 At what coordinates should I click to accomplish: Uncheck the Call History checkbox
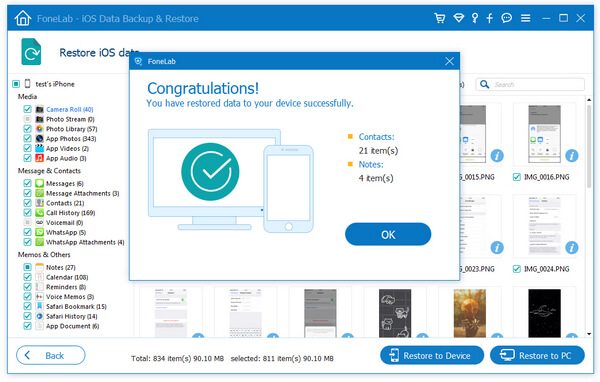(27, 212)
